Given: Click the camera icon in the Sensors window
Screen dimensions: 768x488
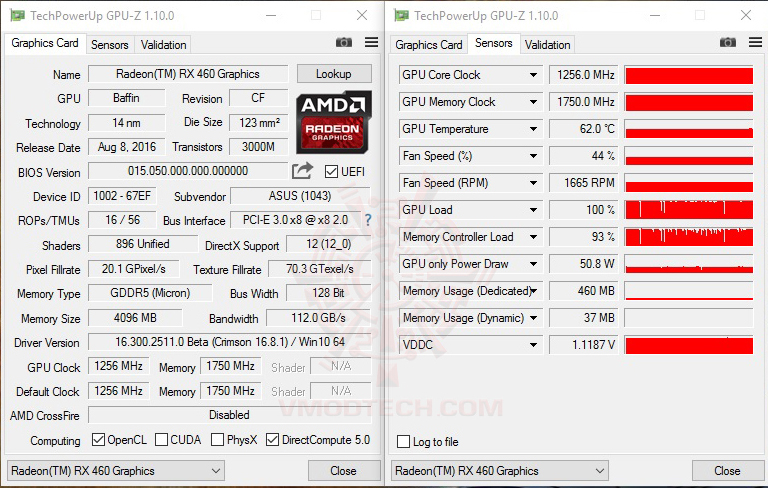Looking at the screenshot, I should coord(728,43).
